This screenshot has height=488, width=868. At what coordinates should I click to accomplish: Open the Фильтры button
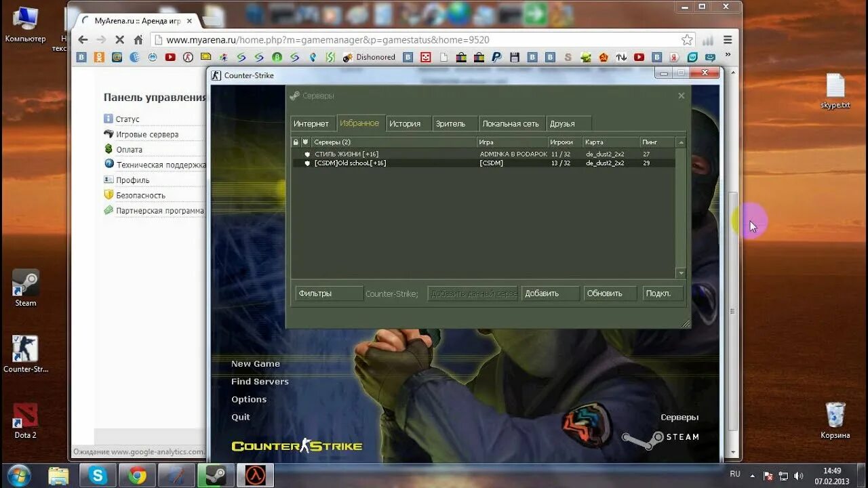pyautogui.click(x=330, y=293)
